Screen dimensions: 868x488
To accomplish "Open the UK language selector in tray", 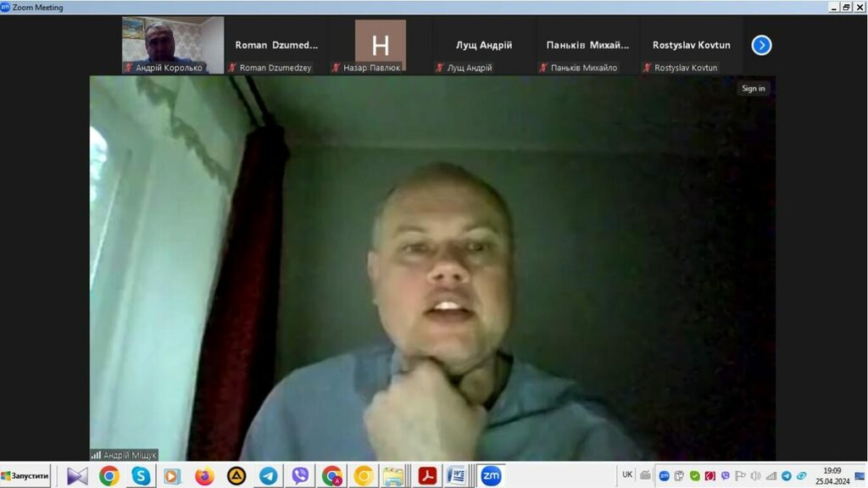I will (627, 474).
